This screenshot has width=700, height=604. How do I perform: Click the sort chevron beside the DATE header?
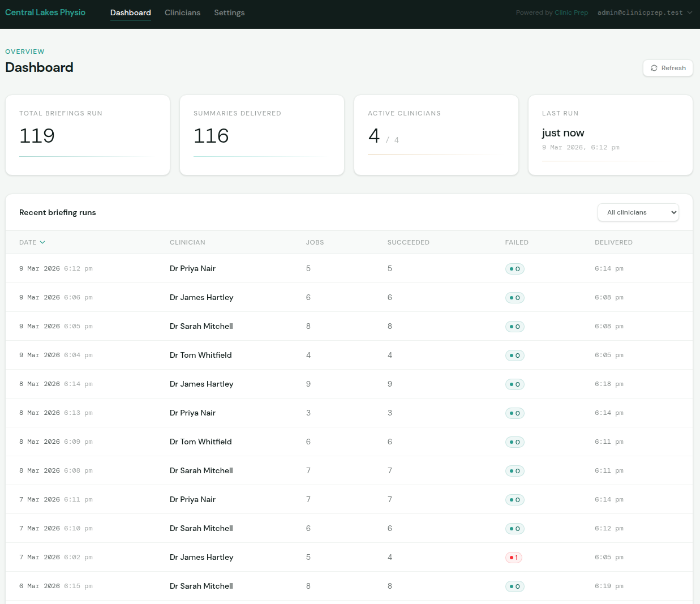click(x=41, y=242)
